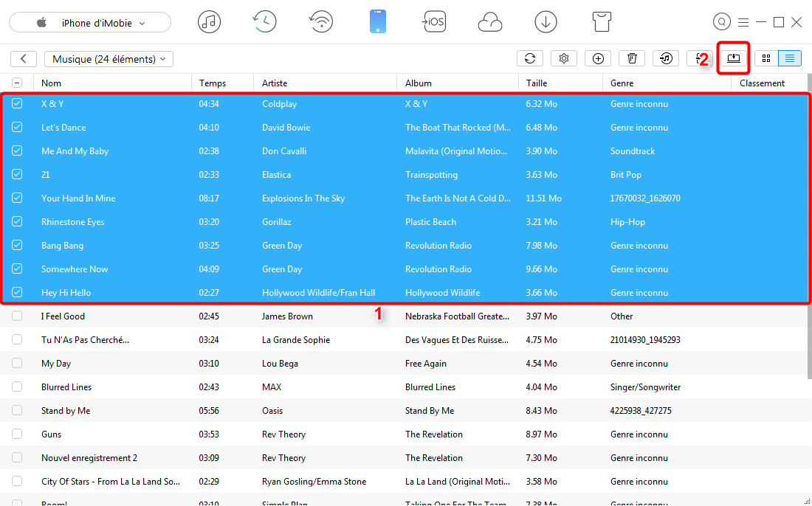
Task: Switch to list view
Action: (x=790, y=58)
